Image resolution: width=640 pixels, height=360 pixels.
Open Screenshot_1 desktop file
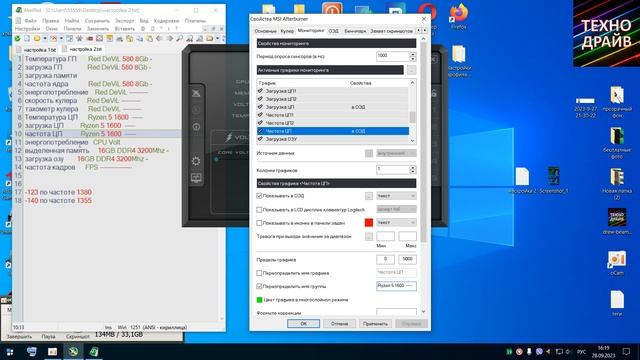553,180
